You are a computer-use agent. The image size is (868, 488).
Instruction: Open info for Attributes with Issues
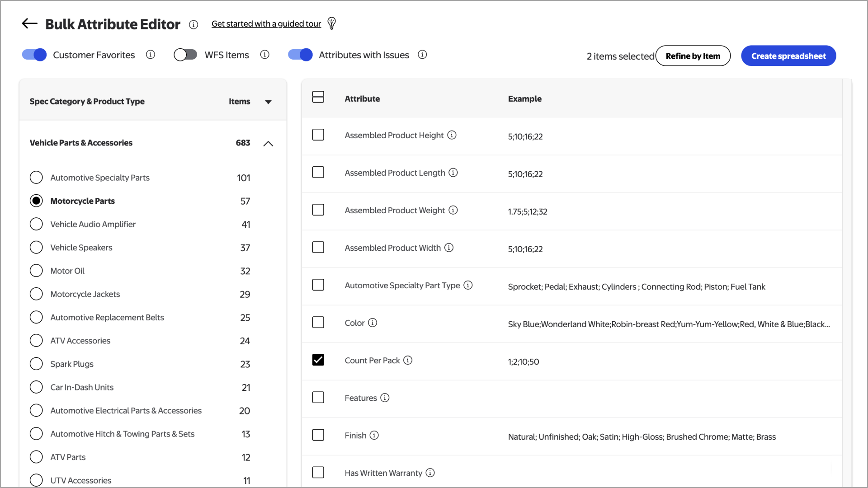pyautogui.click(x=422, y=54)
